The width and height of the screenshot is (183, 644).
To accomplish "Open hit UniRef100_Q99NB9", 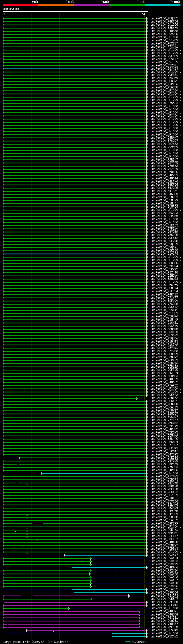I will (164, 147).
